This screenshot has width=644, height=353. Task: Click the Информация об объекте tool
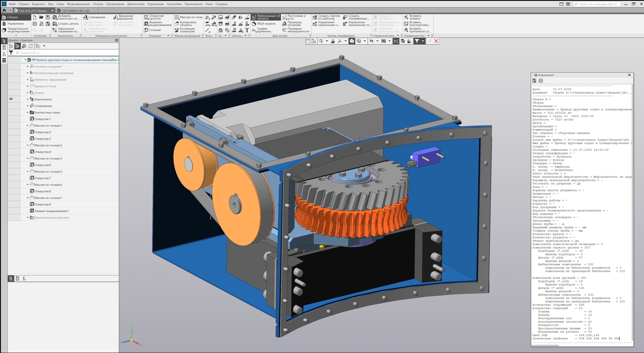[x=266, y=17]
